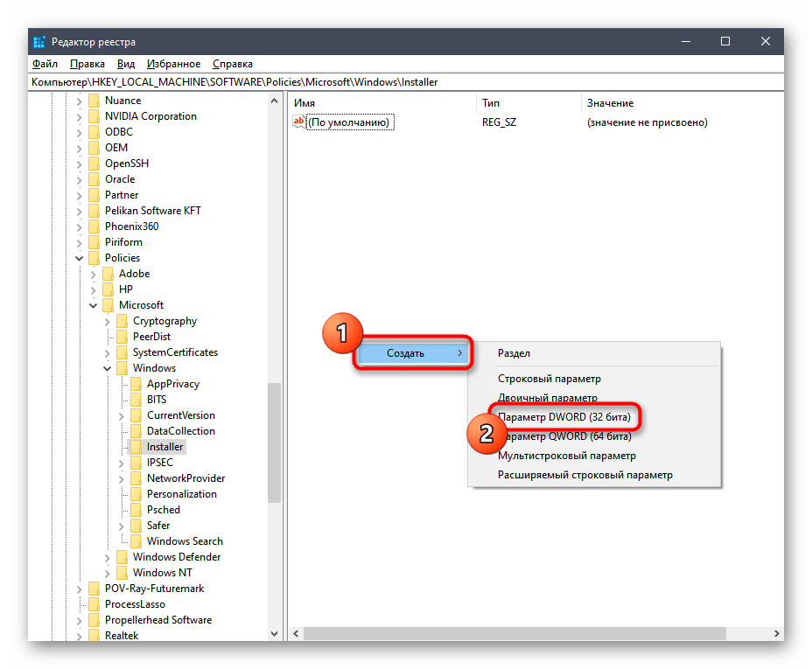This screenshot has height=669, width=812.
Task: Click the registry path address bar
Action: point(406,82)
